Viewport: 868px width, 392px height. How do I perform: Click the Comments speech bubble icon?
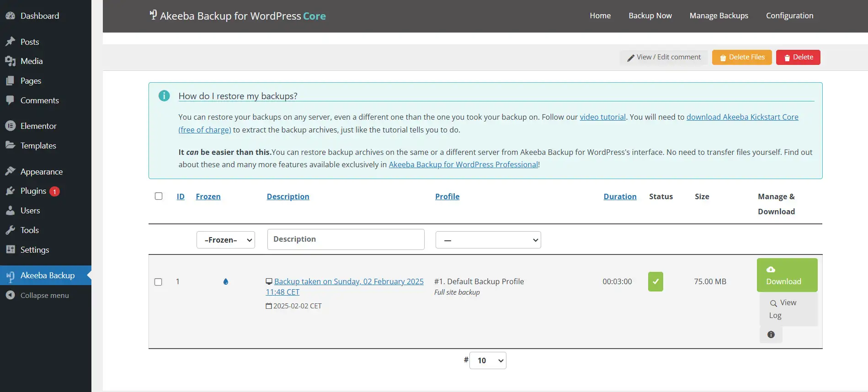point(10,100)
